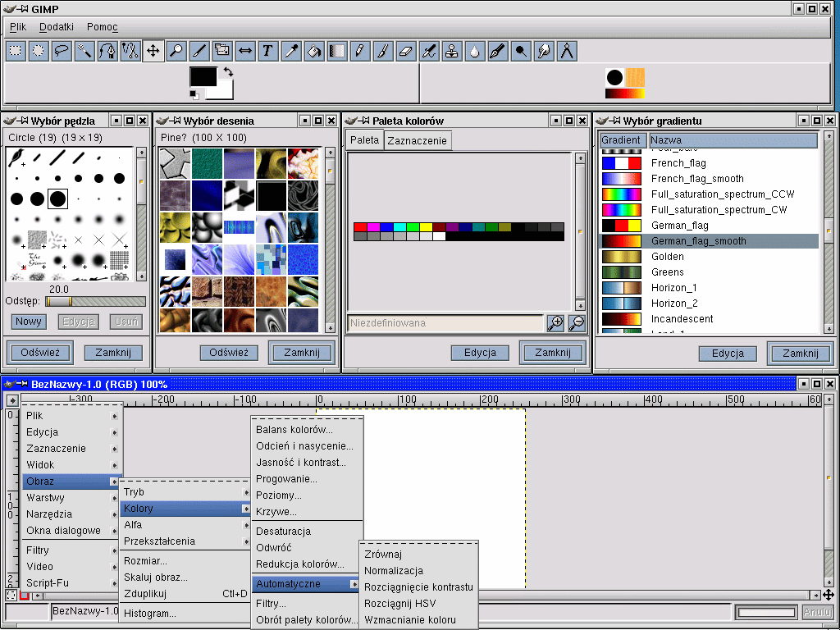This screenshot has width=840, height=630.
Task: Click Zamknij in pattern selection window
Action: pos(302,353)
